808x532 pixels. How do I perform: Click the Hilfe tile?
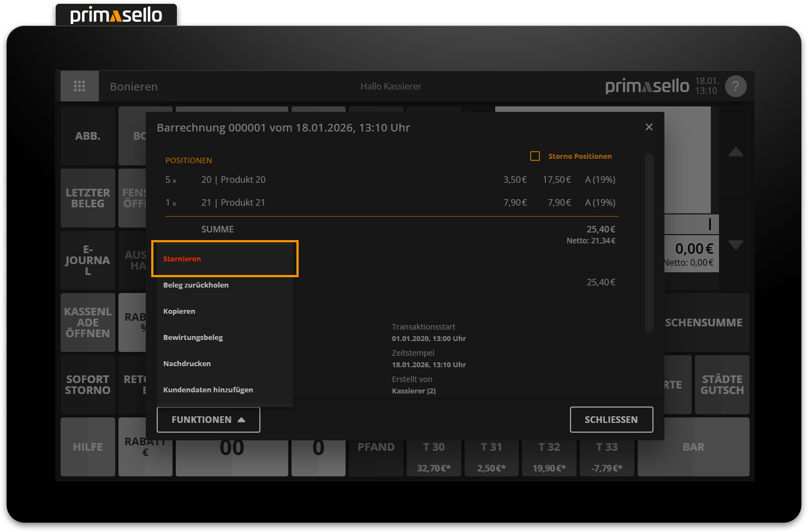click(x=87, y=447)
